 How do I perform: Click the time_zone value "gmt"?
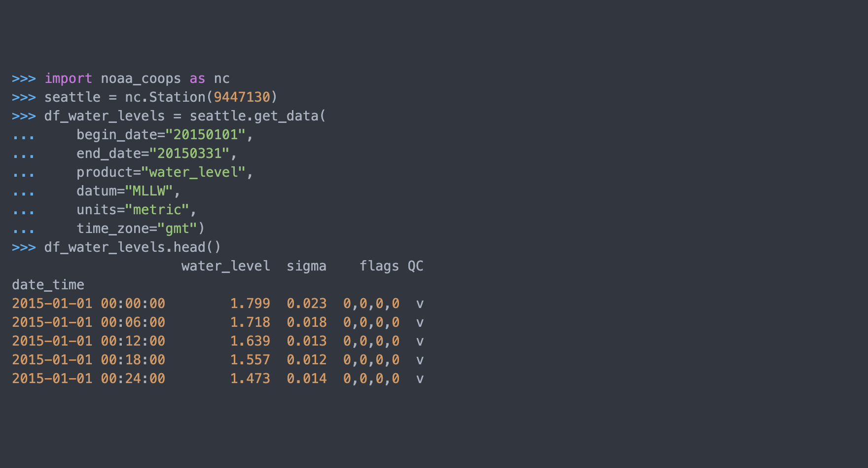tap(178, 229)
